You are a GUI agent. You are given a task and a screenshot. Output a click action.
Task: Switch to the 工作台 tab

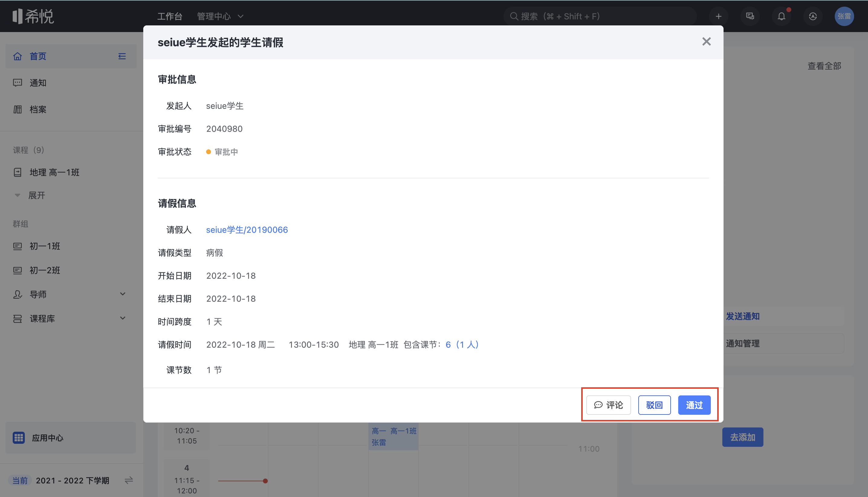point(170,16)
